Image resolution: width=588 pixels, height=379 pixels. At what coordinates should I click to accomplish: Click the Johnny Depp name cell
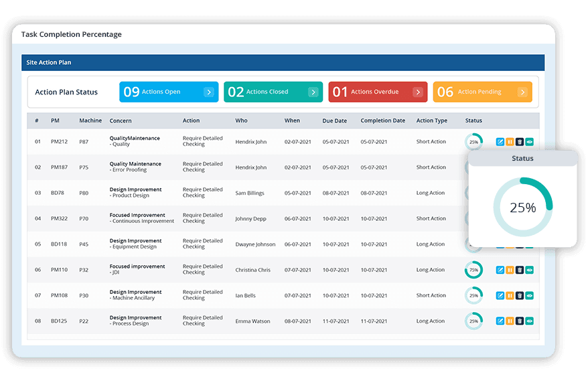point(250,218)
